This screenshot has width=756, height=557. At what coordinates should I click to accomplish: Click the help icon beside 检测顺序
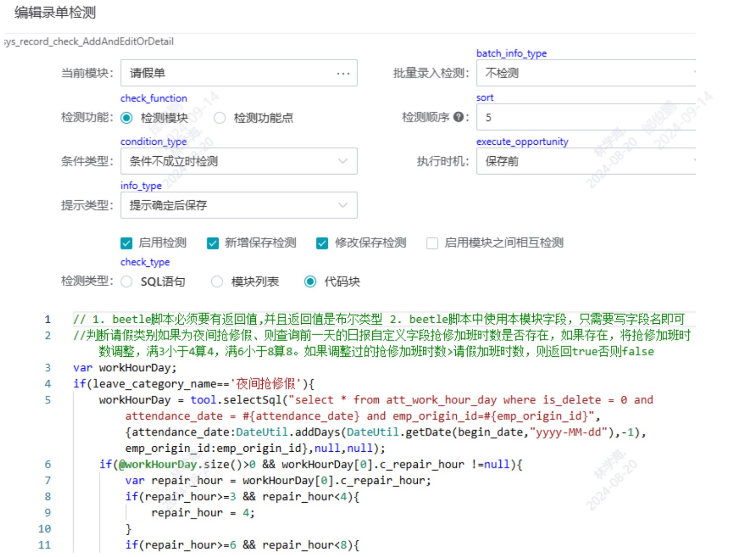point(458,117)
